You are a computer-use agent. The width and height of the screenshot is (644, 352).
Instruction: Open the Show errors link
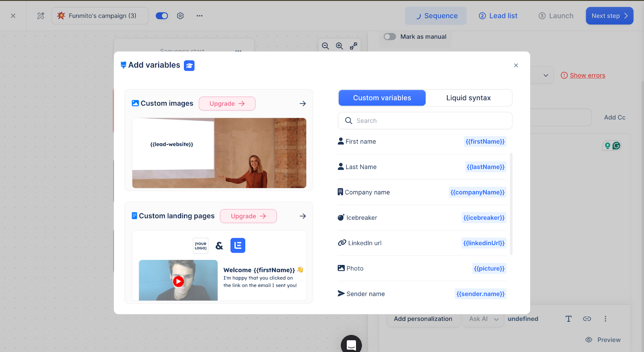587,75
